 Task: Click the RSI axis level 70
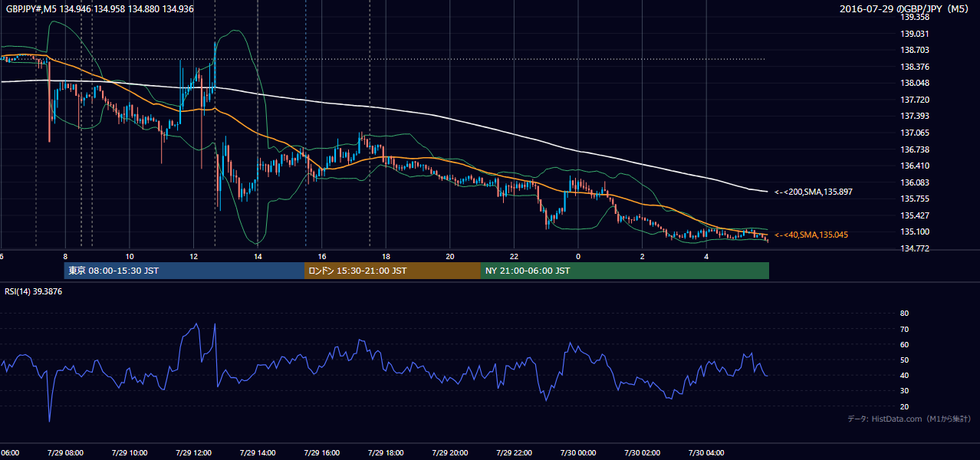tap(905, 329)
